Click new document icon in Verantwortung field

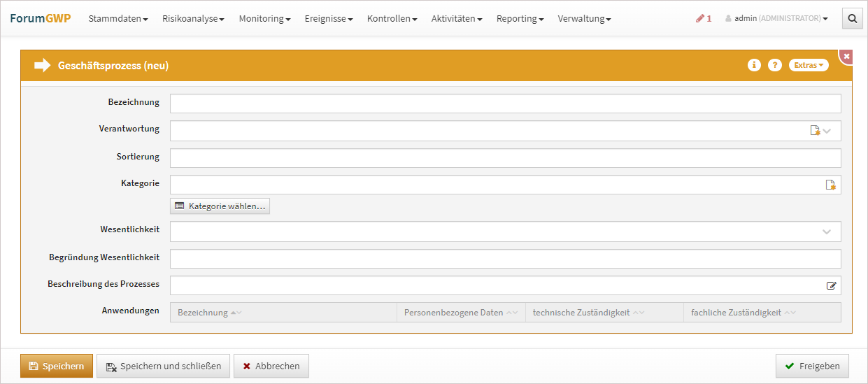click(815, 131)
